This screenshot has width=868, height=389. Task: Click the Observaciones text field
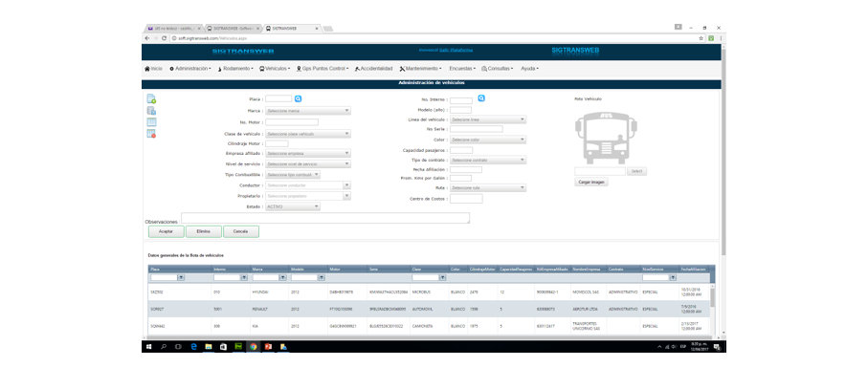(x=325, y=218)
